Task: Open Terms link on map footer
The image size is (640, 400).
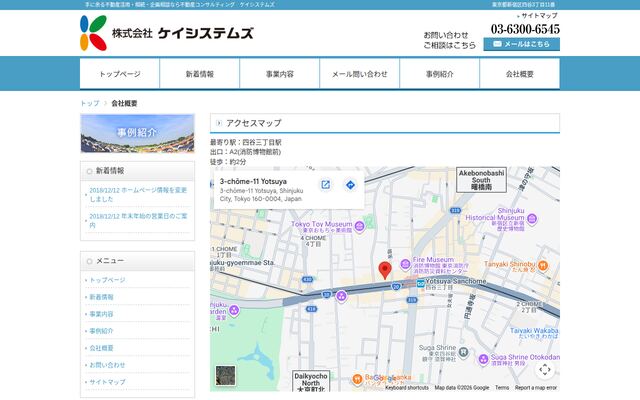Action: [x=502, y=388]
